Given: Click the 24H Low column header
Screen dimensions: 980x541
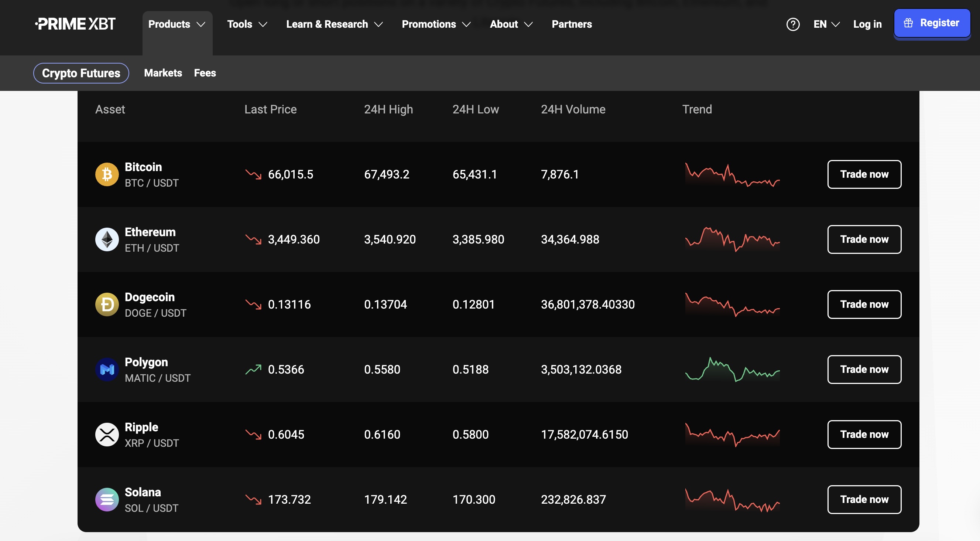Looking at the screenshot, I should (476, 110).
